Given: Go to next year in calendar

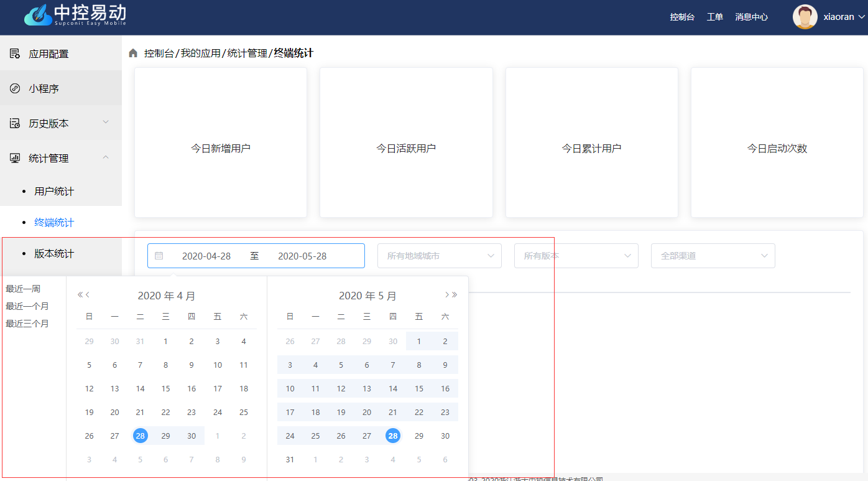Looking at the screenshot, I should click(x=455, y=295).
